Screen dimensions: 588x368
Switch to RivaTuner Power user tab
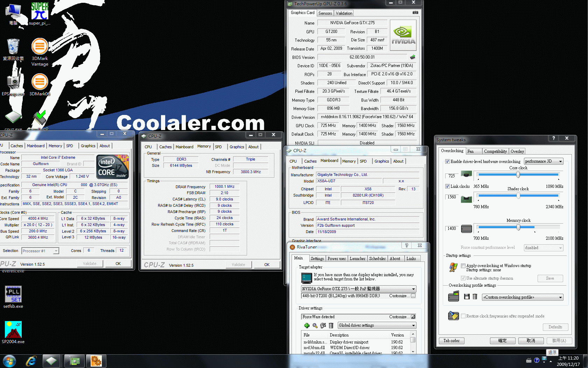click(336, 259)
